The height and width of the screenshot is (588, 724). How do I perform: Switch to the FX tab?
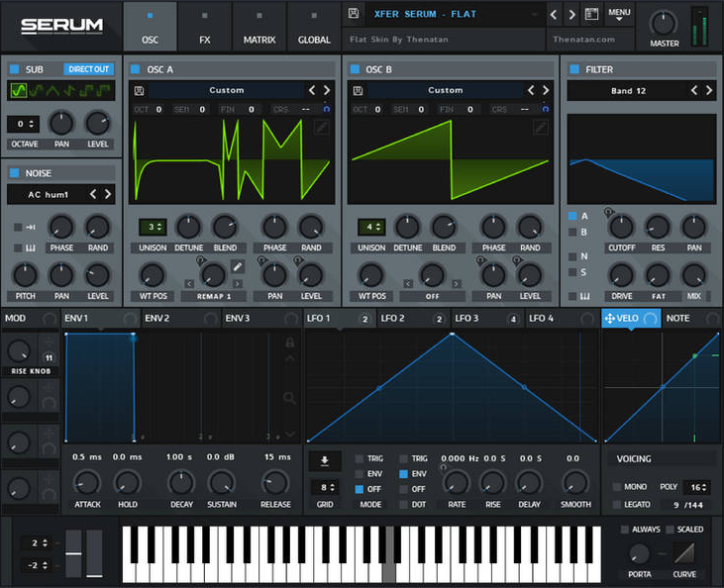(x=205, y=27)
